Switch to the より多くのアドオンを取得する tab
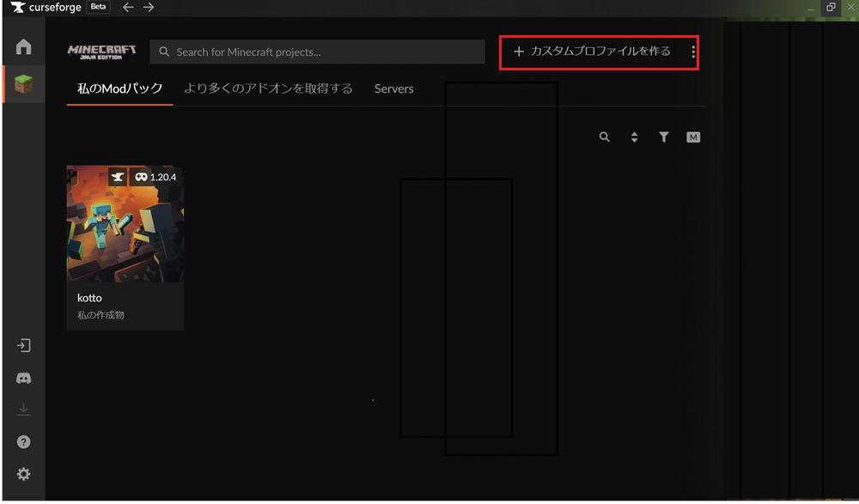859x504 pixels. click(x=268, y=88)
